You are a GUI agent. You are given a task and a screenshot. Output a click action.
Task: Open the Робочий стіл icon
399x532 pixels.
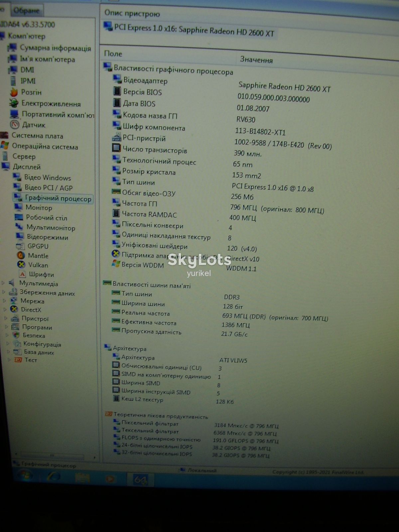[19, 217]
